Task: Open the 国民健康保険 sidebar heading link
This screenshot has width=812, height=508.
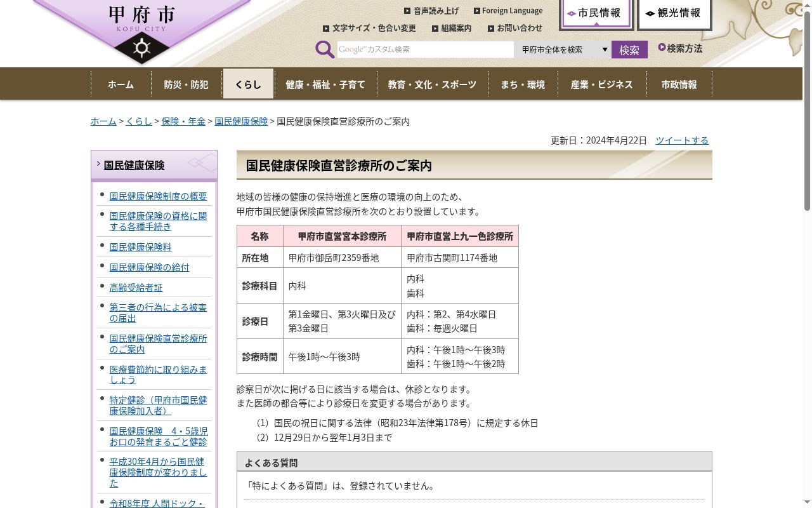Action: click(x=134, y=165)
